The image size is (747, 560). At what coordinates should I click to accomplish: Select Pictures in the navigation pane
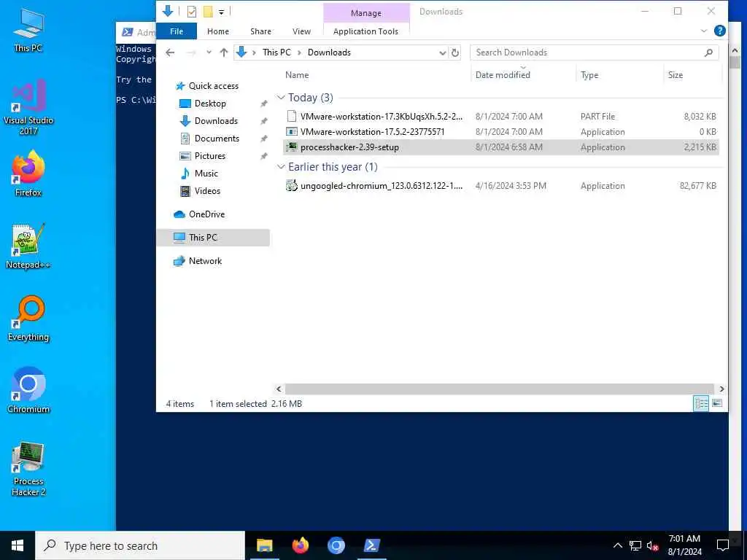[x=209, y=156]
